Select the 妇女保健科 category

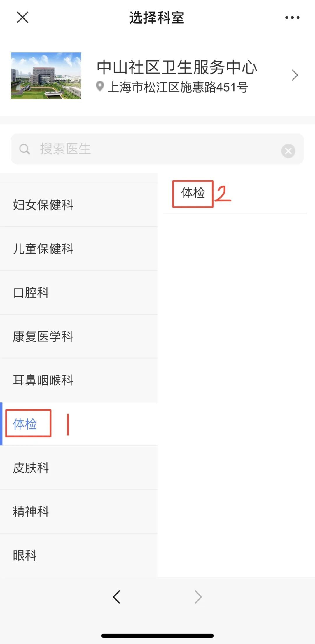(43, 205)
